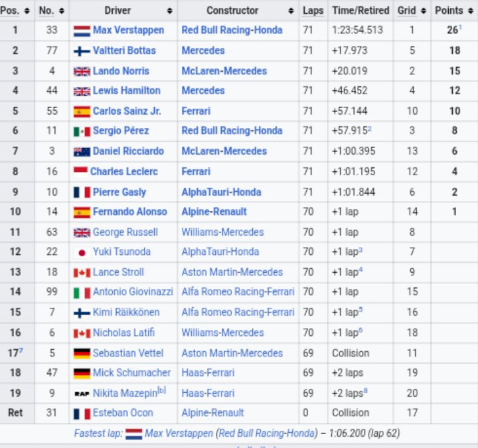Screen dimensions: 478x448
Task: Open George Russell driver link
Action: click(x=125, y=232)
